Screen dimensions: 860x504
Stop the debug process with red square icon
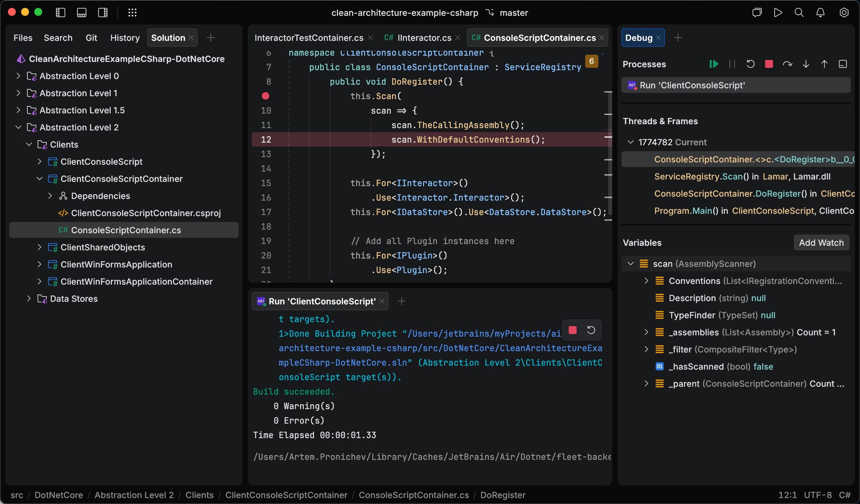pos(768,64)
